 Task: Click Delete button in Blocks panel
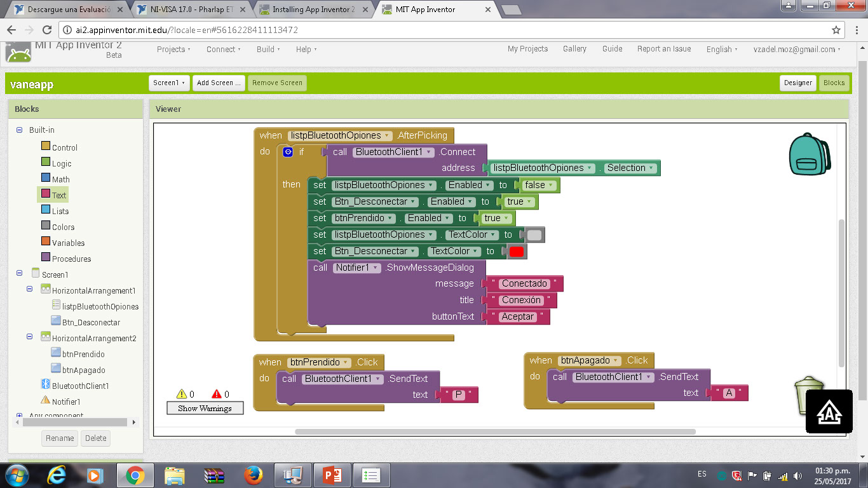pyautogui.click(x=96, y=438)
